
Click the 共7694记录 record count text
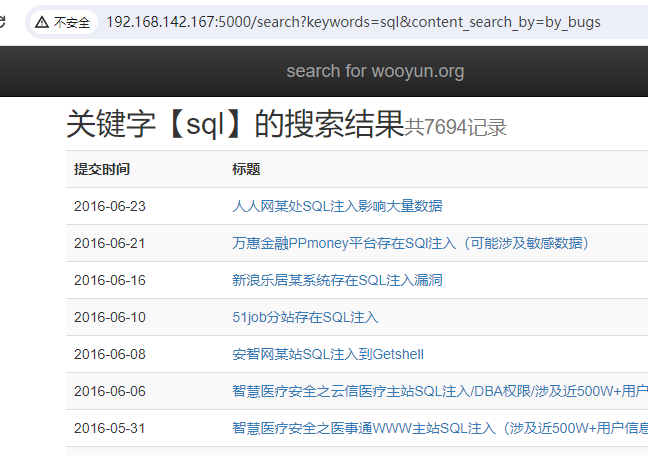click(455, 127)
